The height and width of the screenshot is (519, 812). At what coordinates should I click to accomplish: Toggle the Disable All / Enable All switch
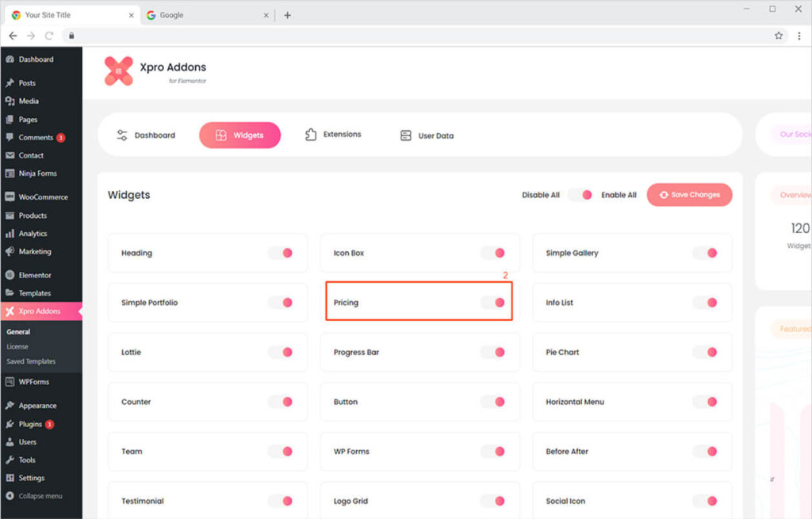coord(580,195)
